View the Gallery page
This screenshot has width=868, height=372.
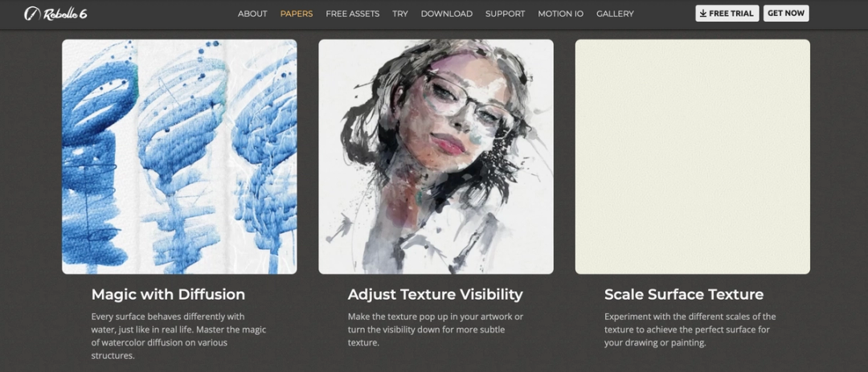615,14
